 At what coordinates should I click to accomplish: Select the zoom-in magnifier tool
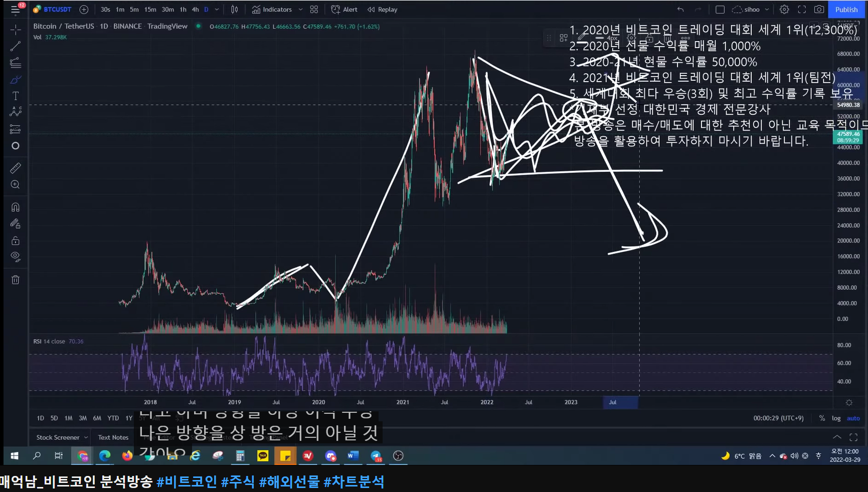[x=16, y=185]
